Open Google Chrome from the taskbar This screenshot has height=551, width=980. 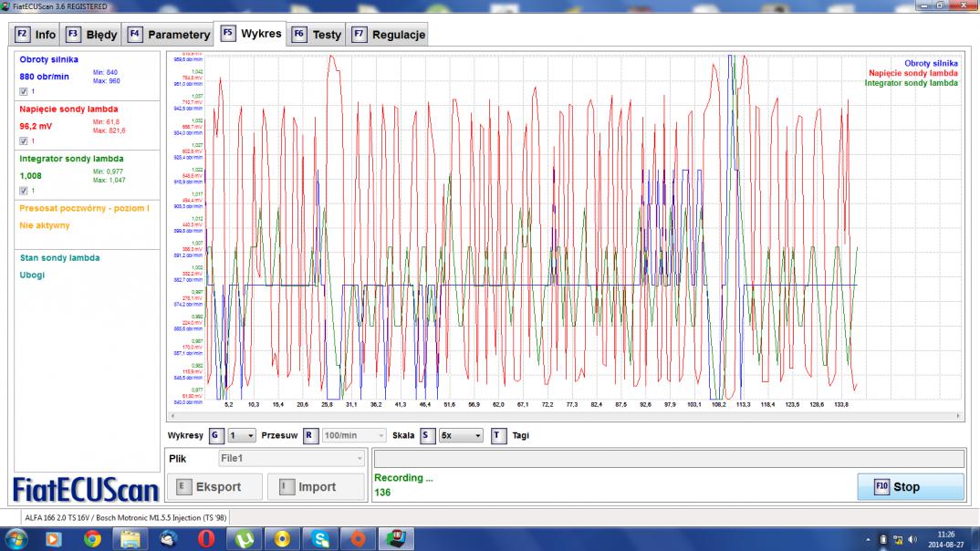tap(92, 538)
